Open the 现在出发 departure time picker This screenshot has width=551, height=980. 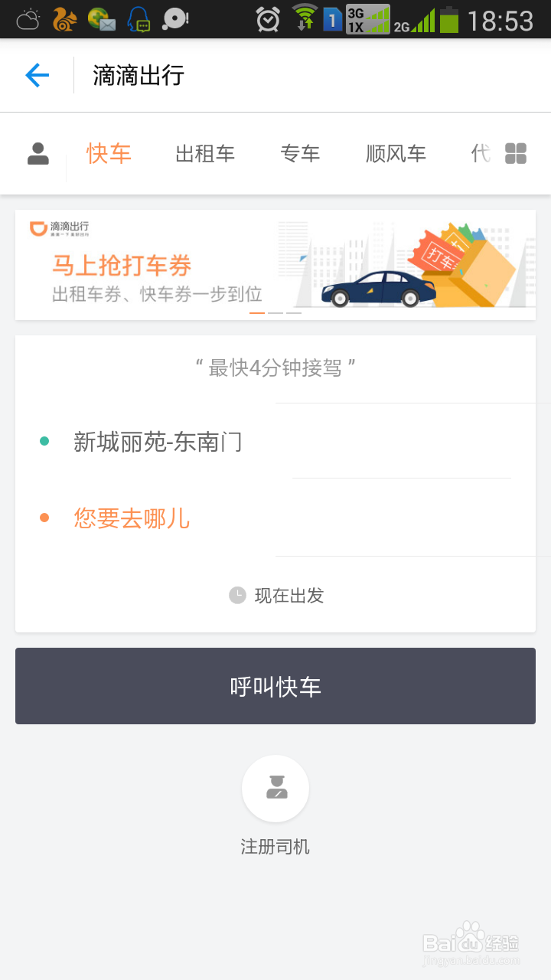click(275, 595)
